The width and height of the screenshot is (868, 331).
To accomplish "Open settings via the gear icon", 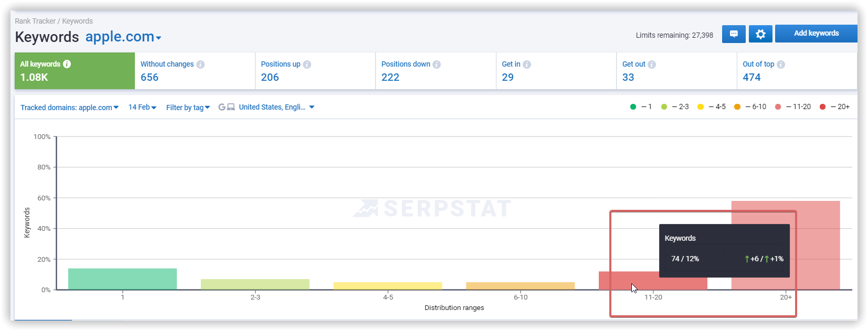I will (x=760, y=34).
